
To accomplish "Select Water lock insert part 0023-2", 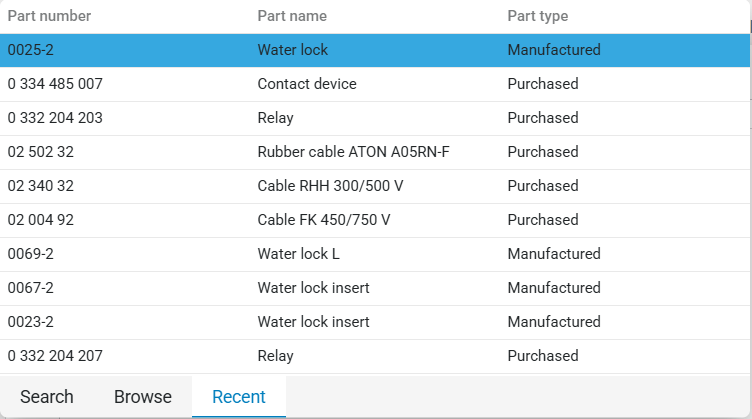I will coord(375,322).
